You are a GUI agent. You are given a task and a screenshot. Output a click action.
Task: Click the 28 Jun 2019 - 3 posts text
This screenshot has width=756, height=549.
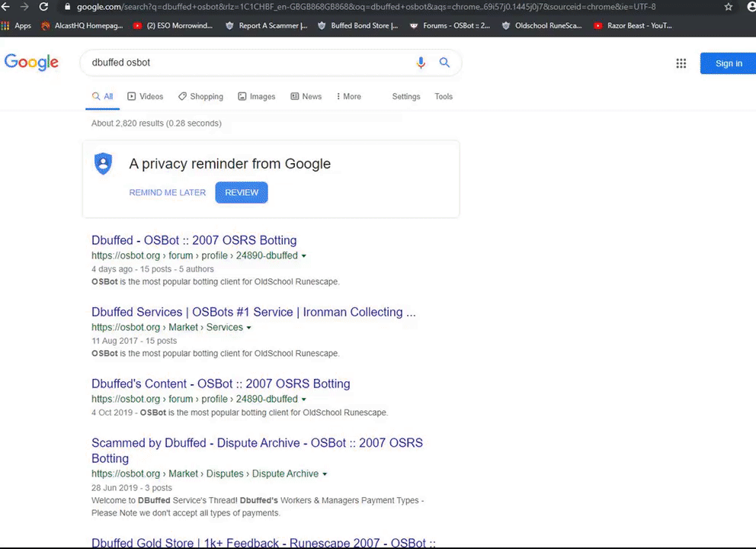[132, 488]
